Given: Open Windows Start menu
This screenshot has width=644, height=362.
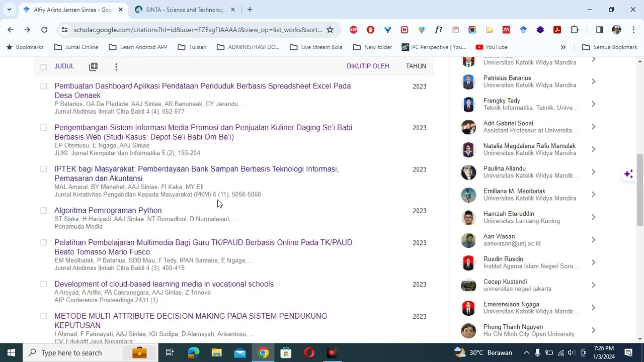Looking at the screenshot, I should tap(11, 352).
